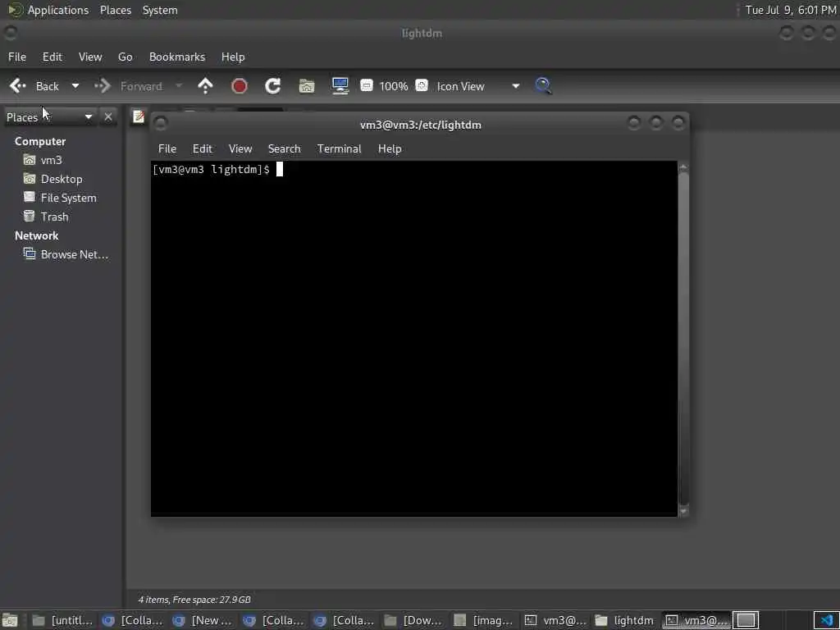Open the Computer icon in toolbar
Viewport: 840px width, 630px height.
click(x=340, y=85)
